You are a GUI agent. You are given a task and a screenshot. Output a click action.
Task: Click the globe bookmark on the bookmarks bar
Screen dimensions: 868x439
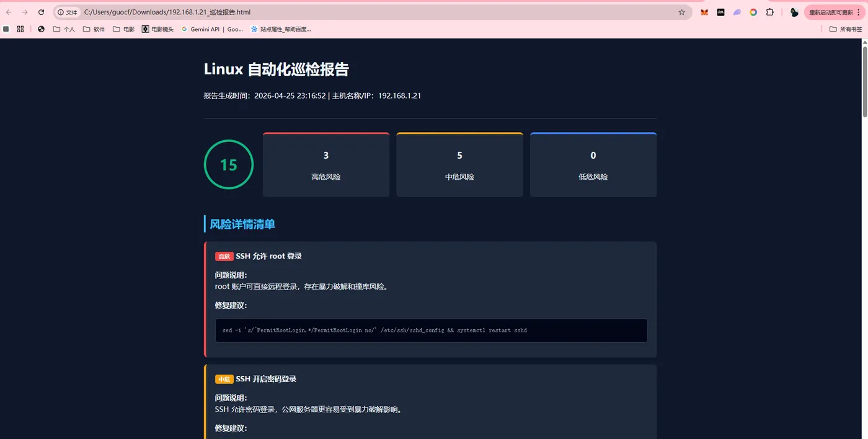[41, 29]
